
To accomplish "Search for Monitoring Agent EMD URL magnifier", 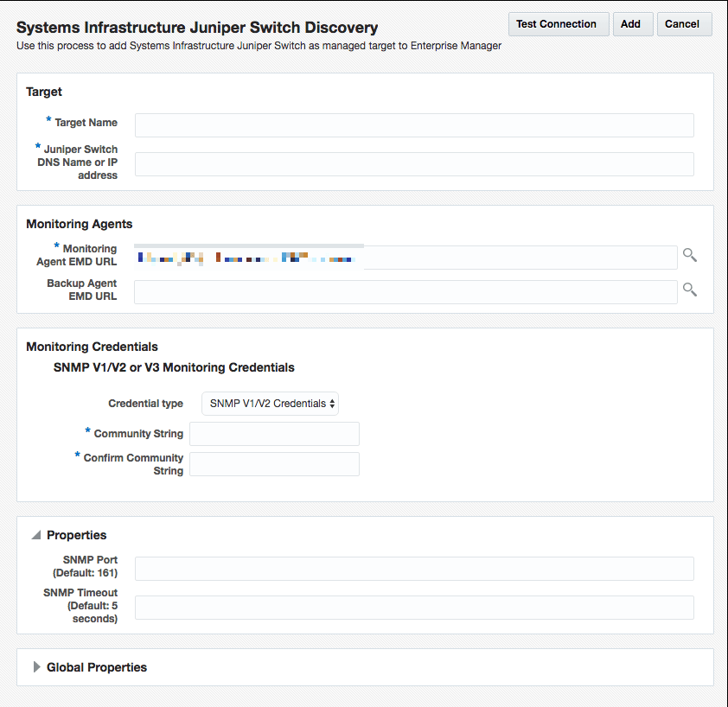I will [x=690, y=255].
